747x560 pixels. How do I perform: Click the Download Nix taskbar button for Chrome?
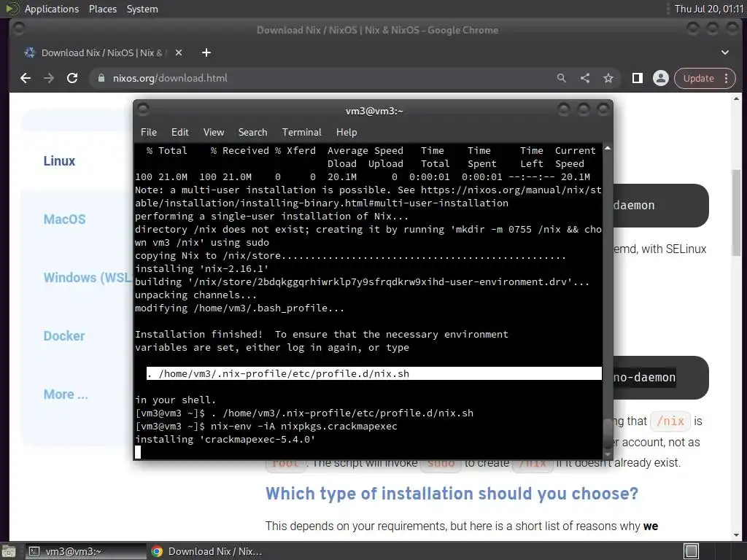pos(206,551)
